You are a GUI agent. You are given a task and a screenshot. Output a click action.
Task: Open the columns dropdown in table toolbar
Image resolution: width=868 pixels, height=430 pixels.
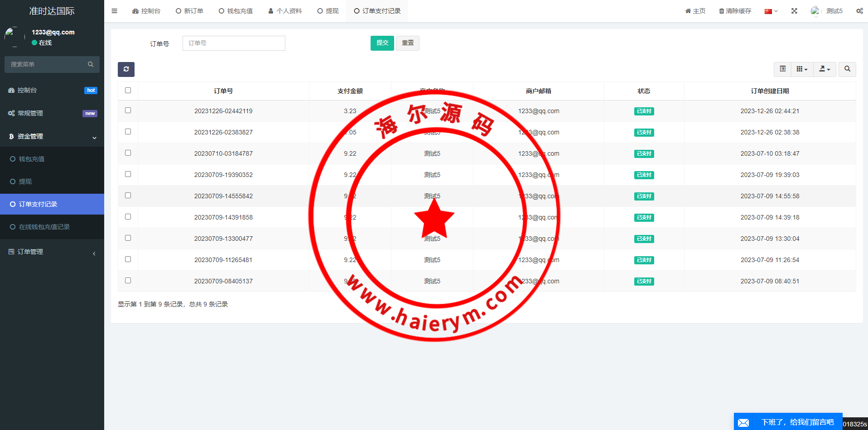coord(802,69)
